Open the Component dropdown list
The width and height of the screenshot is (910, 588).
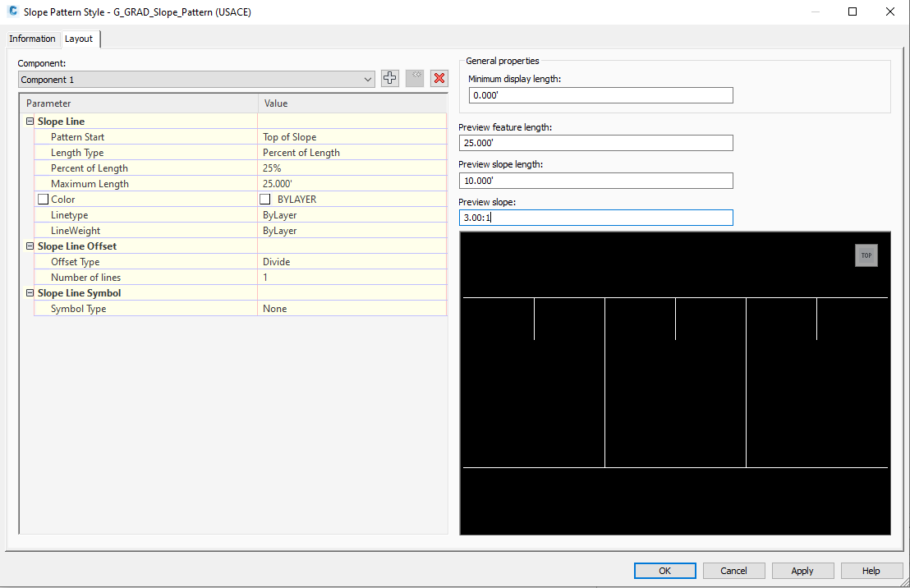367,78
